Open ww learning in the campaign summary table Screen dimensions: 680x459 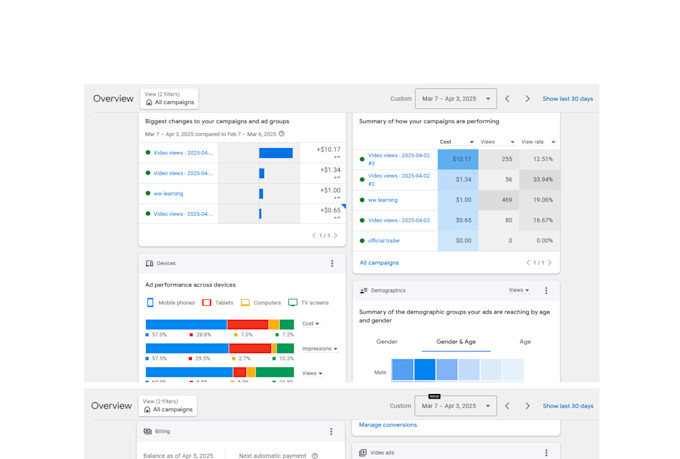point(383,200)
